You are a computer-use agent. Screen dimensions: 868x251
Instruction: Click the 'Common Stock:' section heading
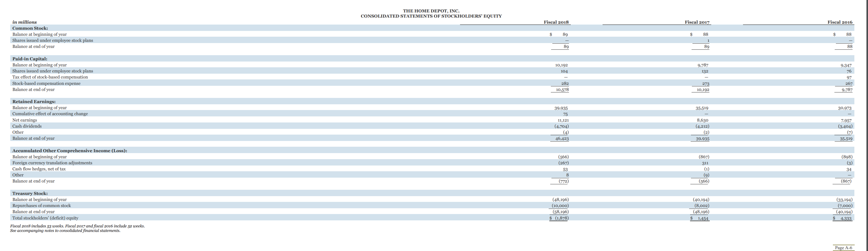point(30,28)
